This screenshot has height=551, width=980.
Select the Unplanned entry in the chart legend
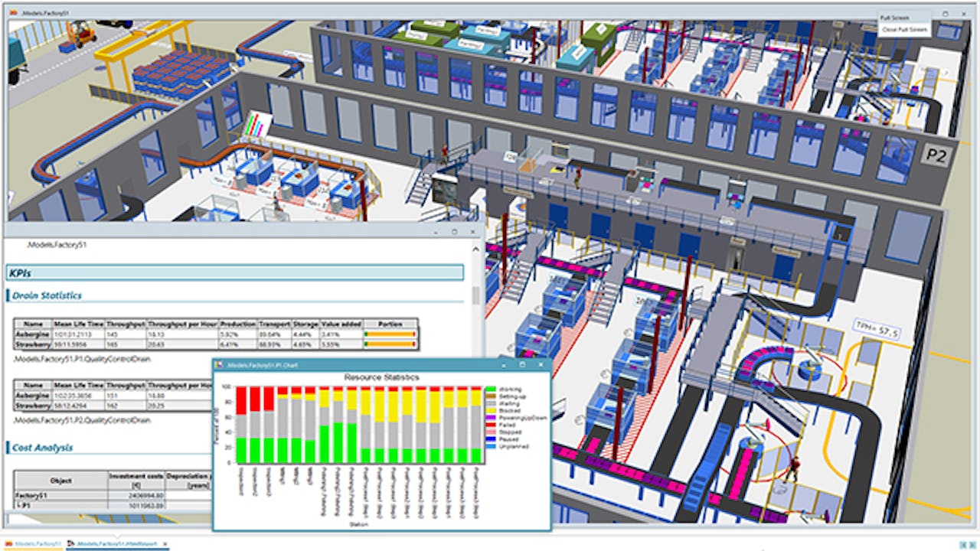click(x=509, y=445)
